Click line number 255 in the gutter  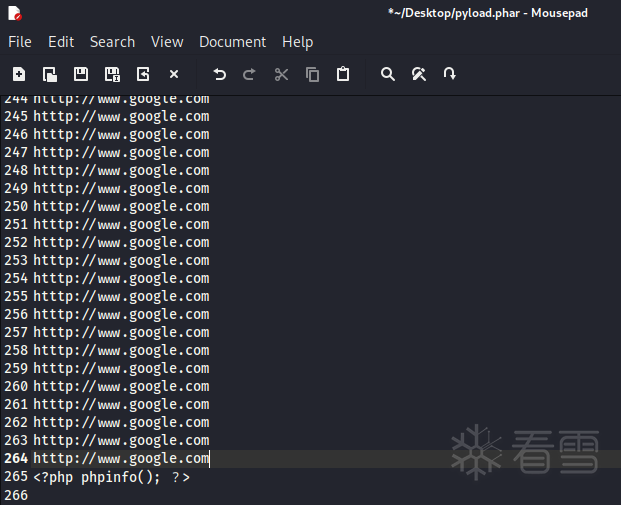pyautogui.click(x=16, y=296)
